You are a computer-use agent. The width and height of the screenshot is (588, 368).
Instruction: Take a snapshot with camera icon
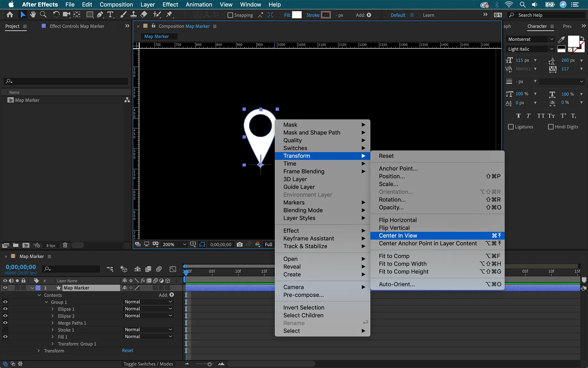[239, 244]
